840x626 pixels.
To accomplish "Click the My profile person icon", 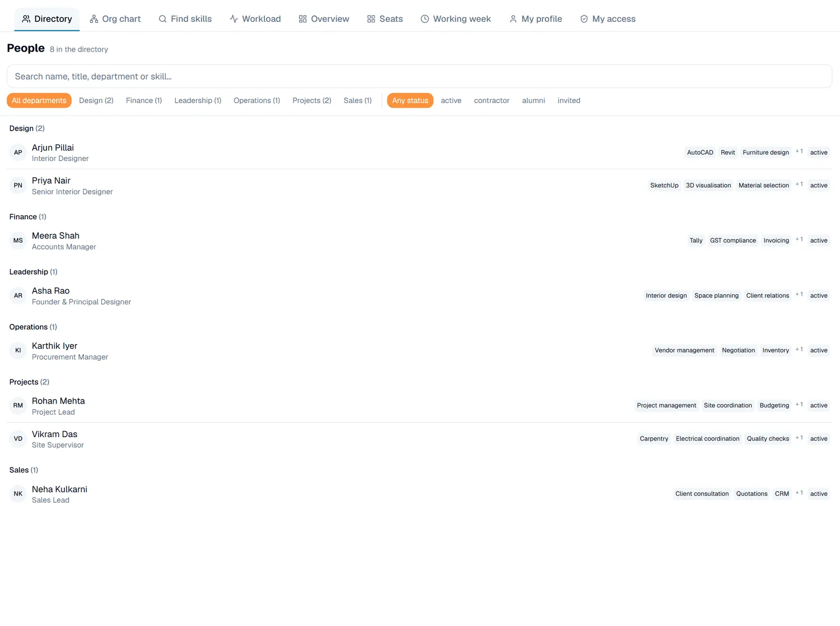I will (513, 19).
